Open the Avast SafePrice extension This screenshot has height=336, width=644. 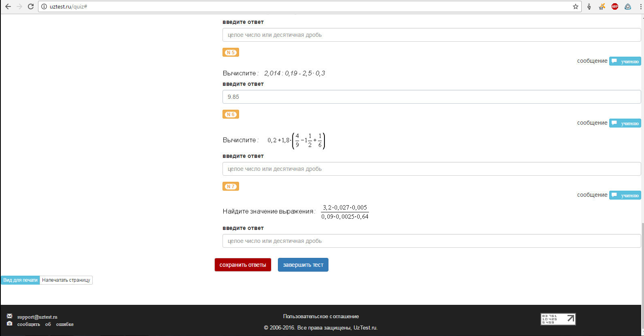[x=602, y=6]
